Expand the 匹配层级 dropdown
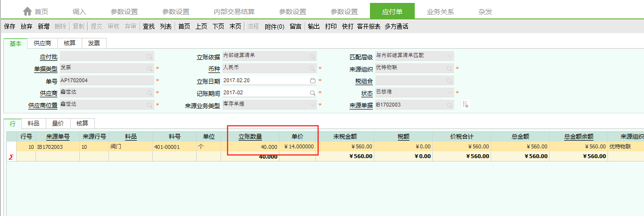The image size is (644, 216). tap(449, 56)
